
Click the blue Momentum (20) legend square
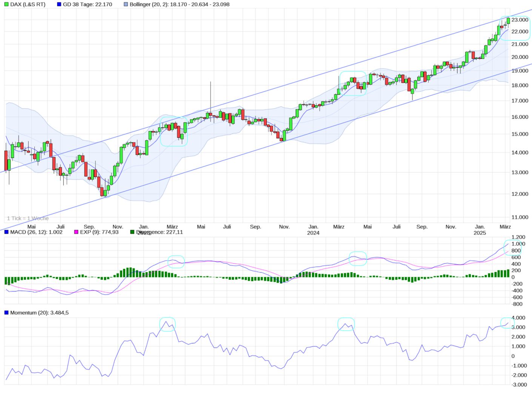tap(6, 313)
